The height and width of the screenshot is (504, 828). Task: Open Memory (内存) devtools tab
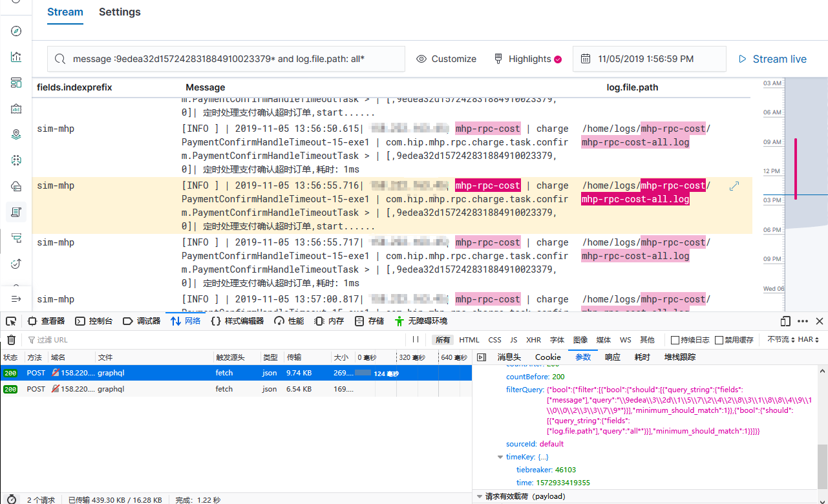pos(329,321)
